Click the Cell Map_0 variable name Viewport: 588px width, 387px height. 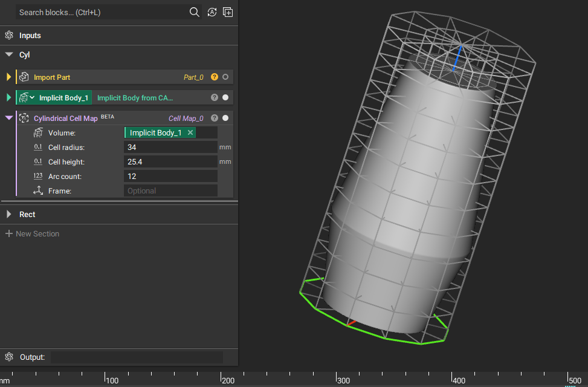pyautogui.click(x=186, y=119)
